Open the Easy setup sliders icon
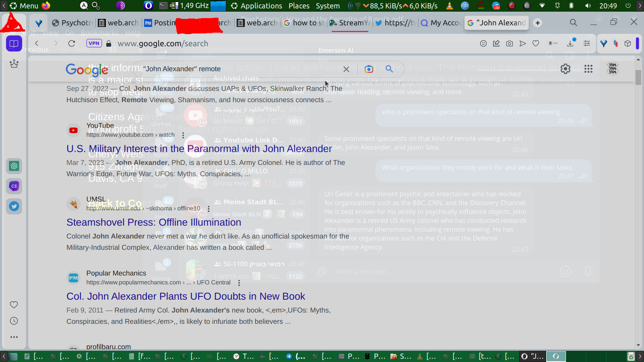Screen dimensions: 644x362 pyautogui.click(x=587, y=43)
